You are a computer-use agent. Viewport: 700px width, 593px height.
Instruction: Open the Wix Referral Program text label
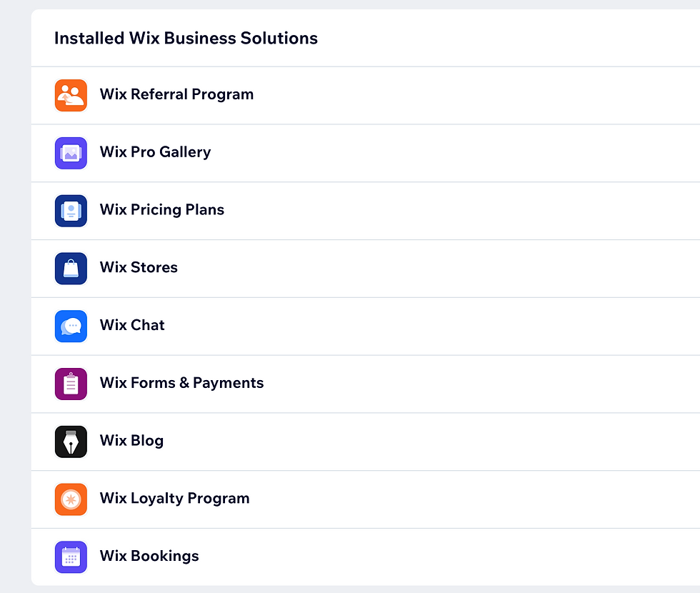click(x=177, y=94)
